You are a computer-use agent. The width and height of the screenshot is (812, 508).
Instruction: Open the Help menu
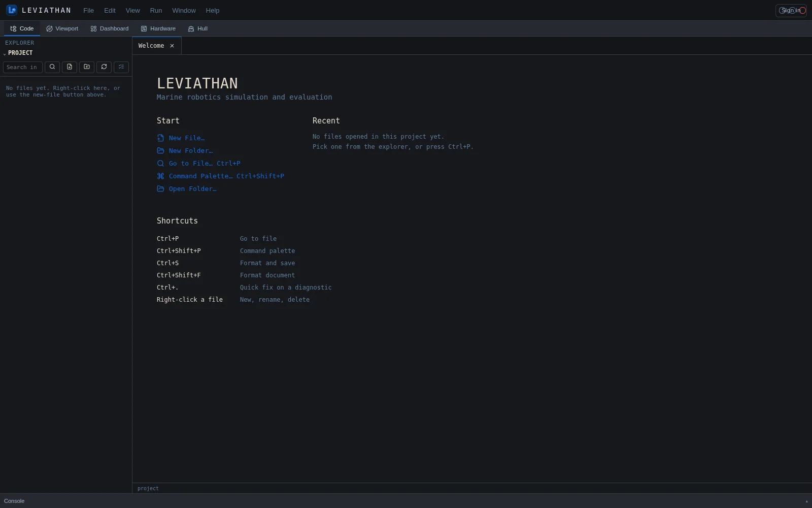[213, 10]
